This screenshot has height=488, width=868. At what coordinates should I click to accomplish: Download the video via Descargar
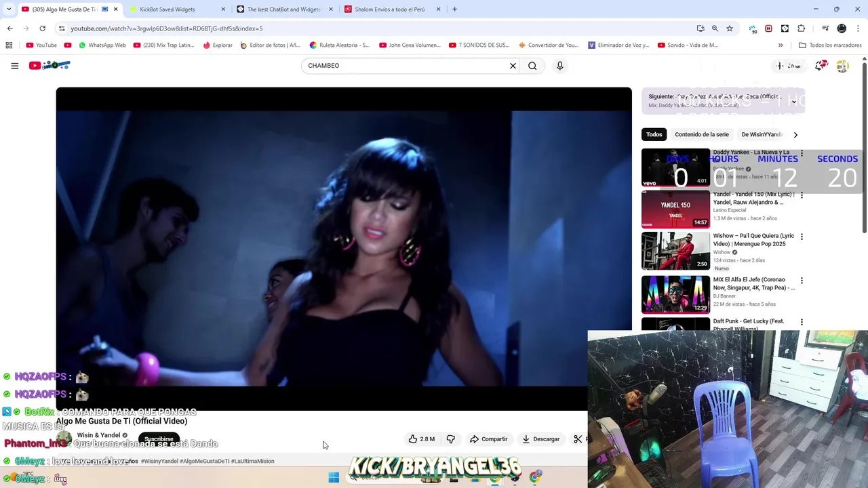[x=540, y=439]
